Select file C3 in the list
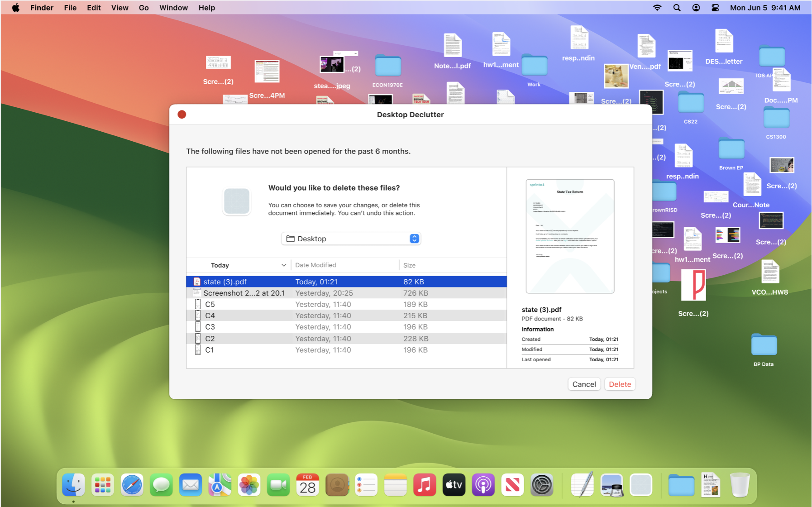The image size is (812, 507). (346, 327)
